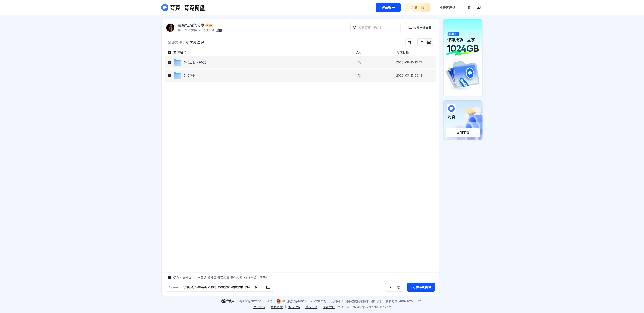Uncheck the 3-6下册 folder checkbox
The width and height of the screenshot is (644, 313).
tap(170, 75)
